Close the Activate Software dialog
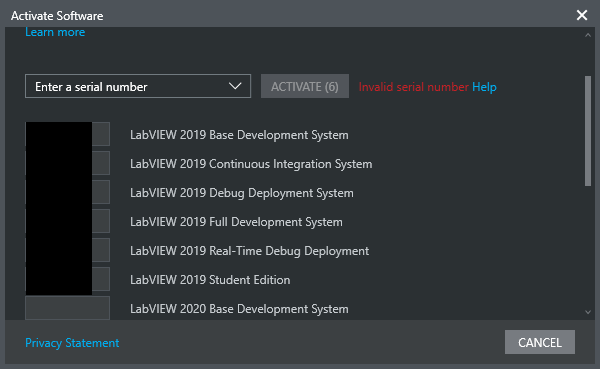The height and width of the screenshot is (369, 600). click(x=582, y=15)
